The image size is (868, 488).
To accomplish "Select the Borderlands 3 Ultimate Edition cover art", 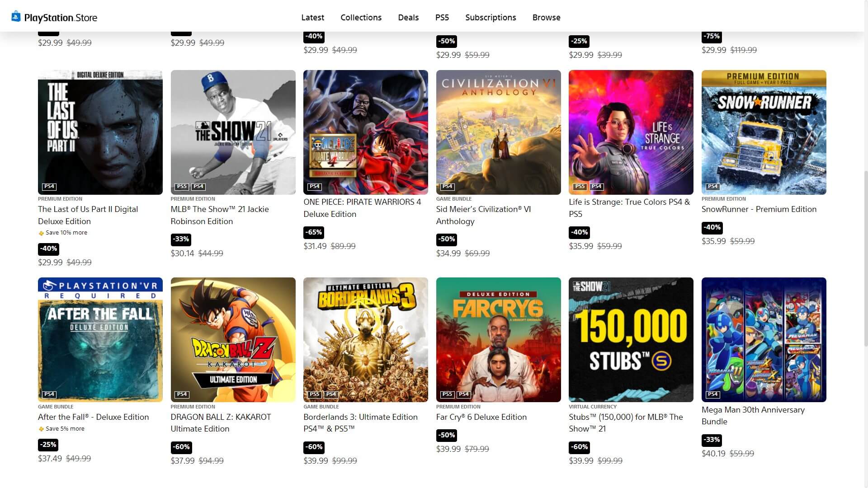I will click(365, 340).
